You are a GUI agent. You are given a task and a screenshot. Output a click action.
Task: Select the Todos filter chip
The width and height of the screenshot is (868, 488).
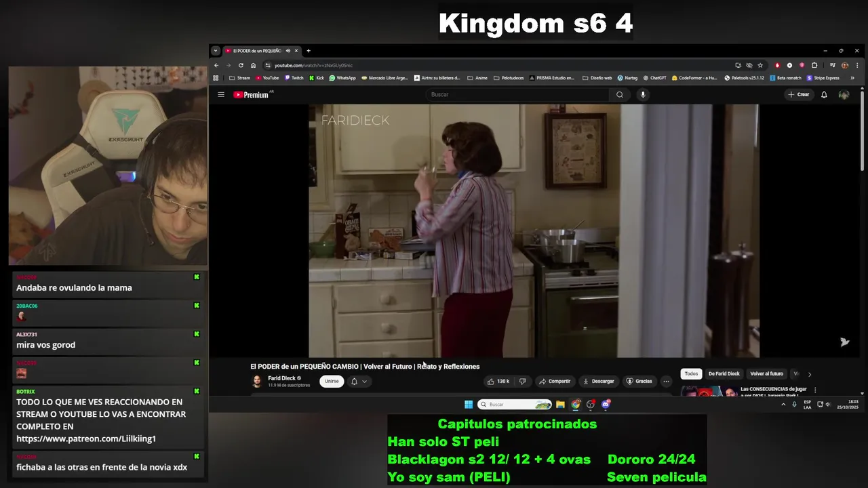pyautogui.click(x=691, y=374)
